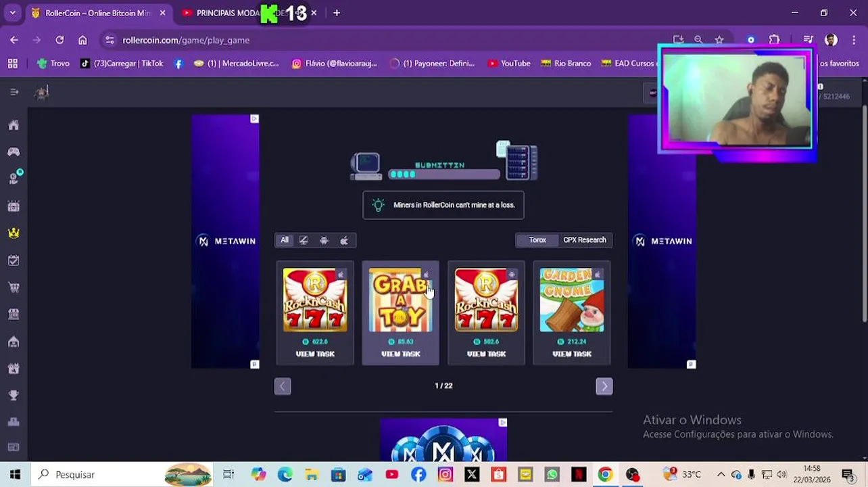
Task: Select the All platforms filter
Action: [x=285, y=240]
